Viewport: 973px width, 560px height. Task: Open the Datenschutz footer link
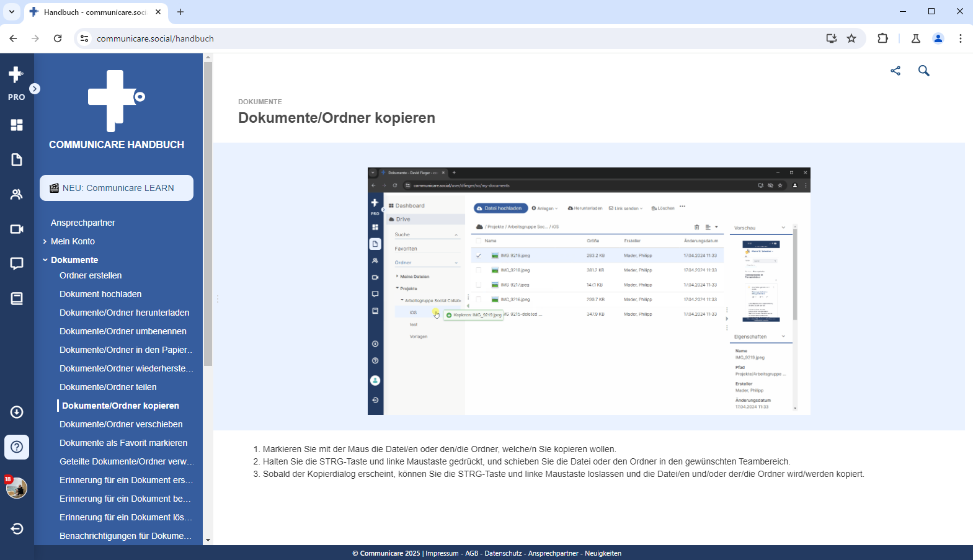tap(503, 553)
